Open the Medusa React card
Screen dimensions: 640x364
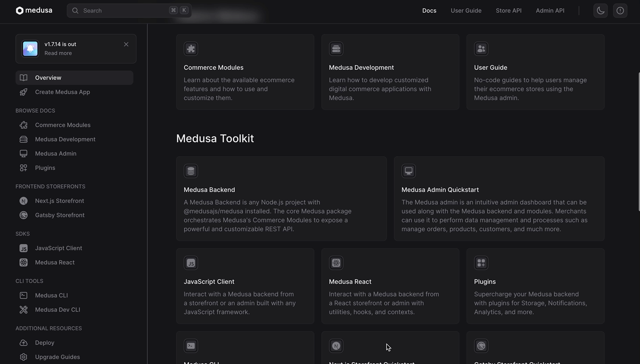pyautogui.click(x=390, y=286)
